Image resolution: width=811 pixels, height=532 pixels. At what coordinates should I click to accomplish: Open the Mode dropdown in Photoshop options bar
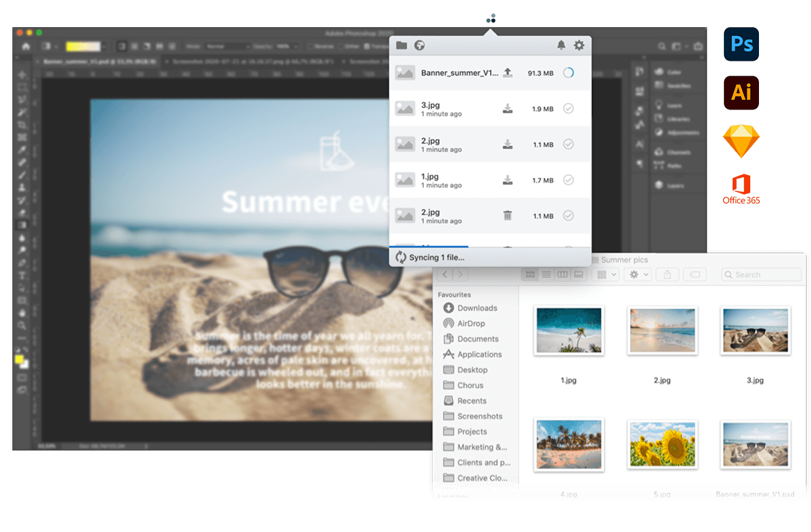point(226,47)
